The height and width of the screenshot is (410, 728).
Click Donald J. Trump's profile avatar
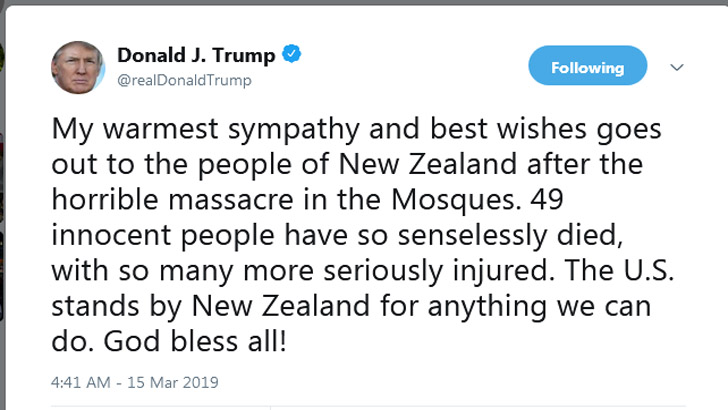point(78,69)
